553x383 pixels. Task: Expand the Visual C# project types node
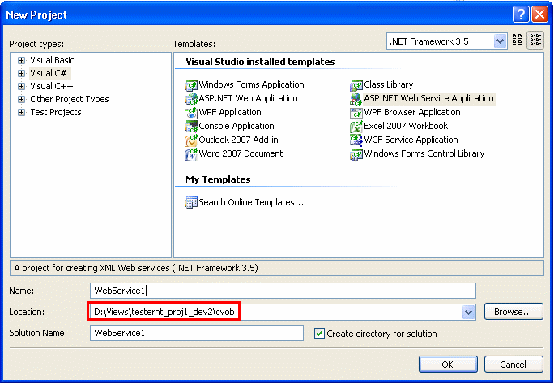point(22,73)
